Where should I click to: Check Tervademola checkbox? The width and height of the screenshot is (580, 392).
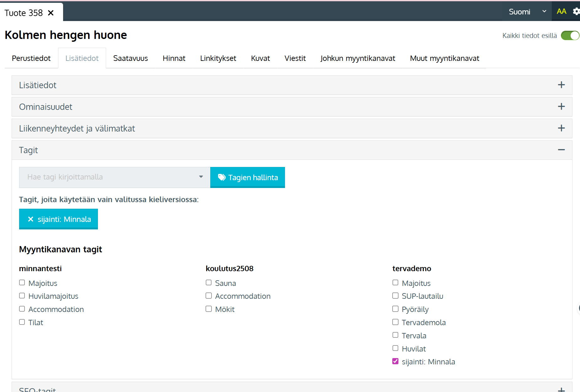395,322
